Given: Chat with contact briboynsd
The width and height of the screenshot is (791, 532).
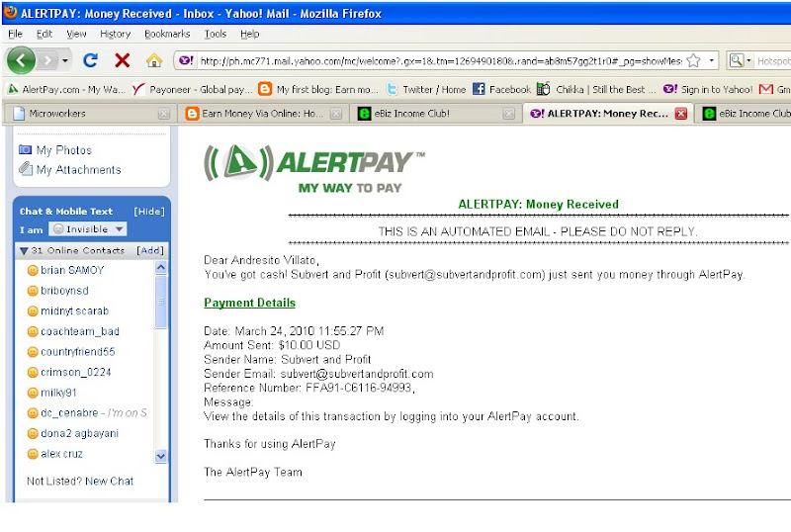Looking at the screenshot, I should tap(64, 291).
